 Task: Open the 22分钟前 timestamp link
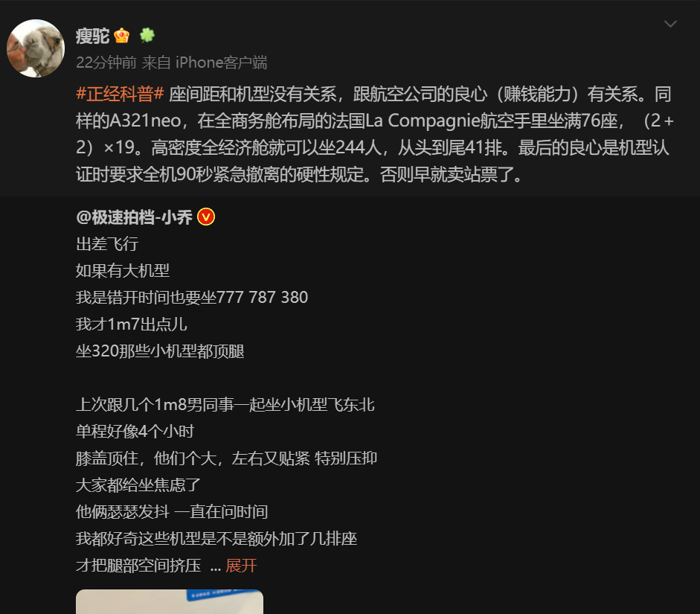(106, 63)
